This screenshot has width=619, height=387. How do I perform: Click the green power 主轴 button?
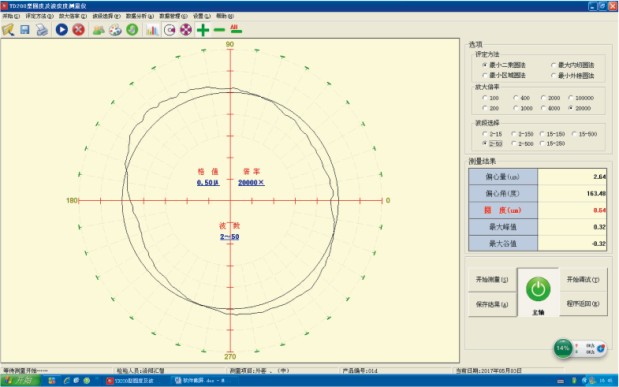tap(538, 292)
